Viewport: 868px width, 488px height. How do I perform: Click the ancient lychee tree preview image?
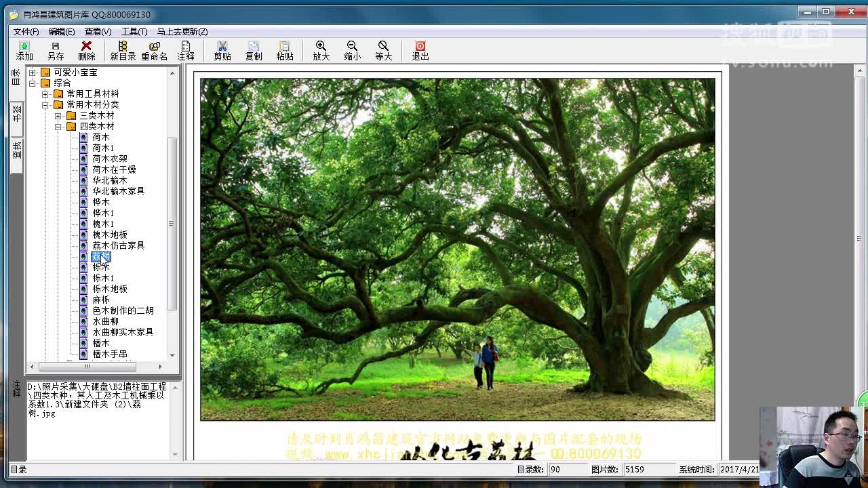point(457,249)
